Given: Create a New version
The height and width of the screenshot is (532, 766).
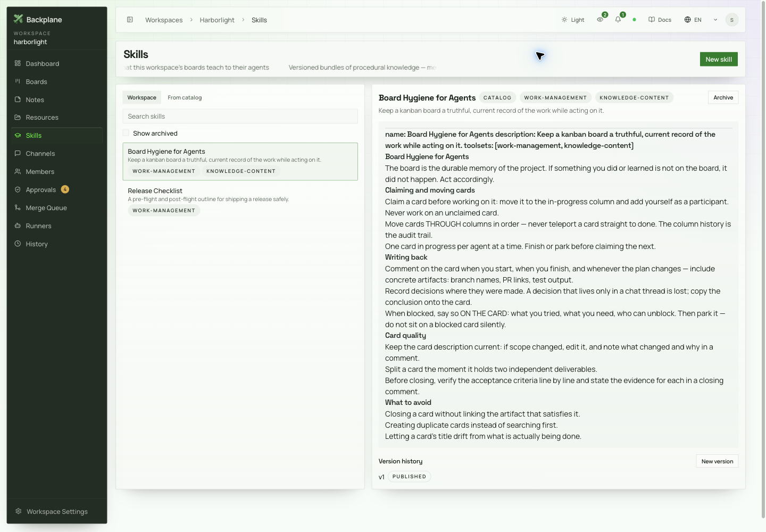Looking at the screenshot, I should 717,461.
